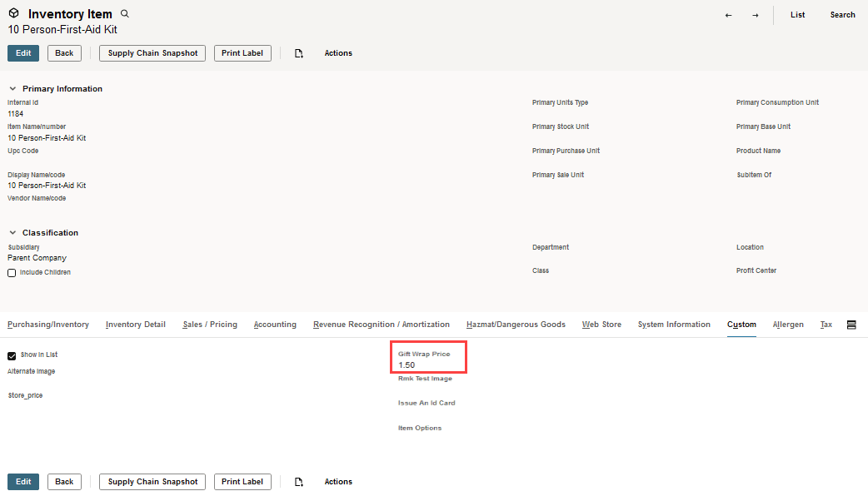Click the Item Name/number value text
Viewport: 868px width, 491px height.
pos(47,138)
